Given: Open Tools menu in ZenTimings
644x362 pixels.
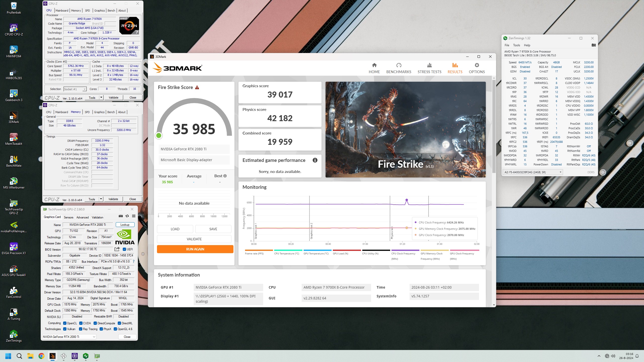Looking at the screenshot, I should pos(516,45).
